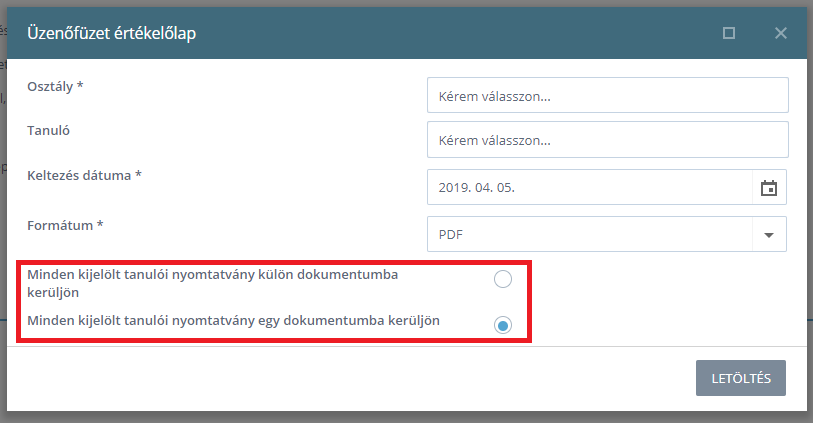Viewport: 813px width, 423px height.
Task: Open the Osztály selection box
Action: pyautogui.click(x=608, y=95)
